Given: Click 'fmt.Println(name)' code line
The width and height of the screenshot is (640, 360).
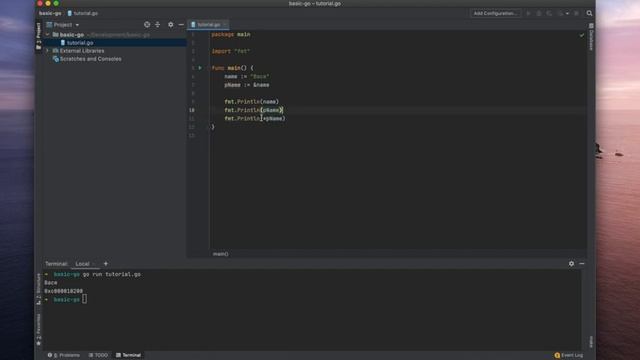Looking at the screenshot, I should click(251, 102).
